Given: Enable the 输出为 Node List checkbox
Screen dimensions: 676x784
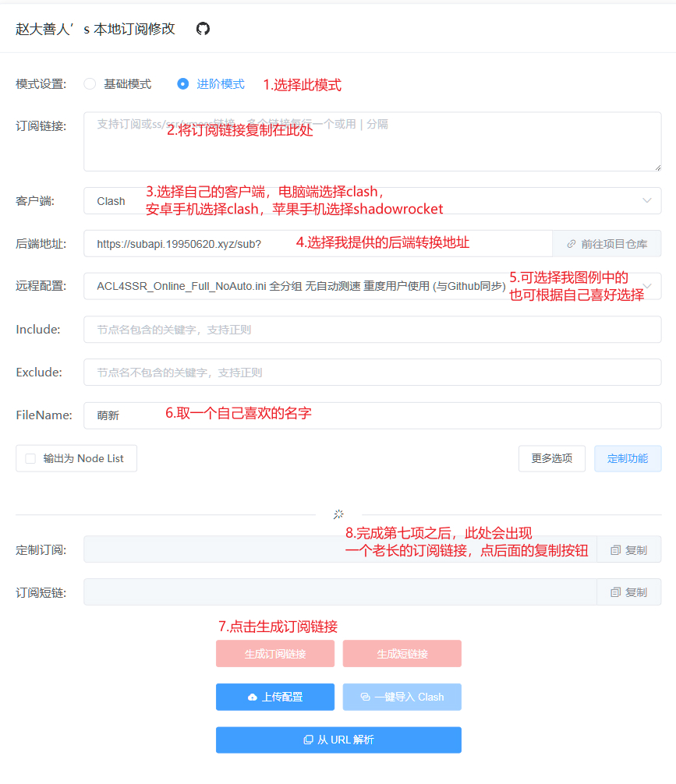Looking at the screenshot, I should coord(30,459).
